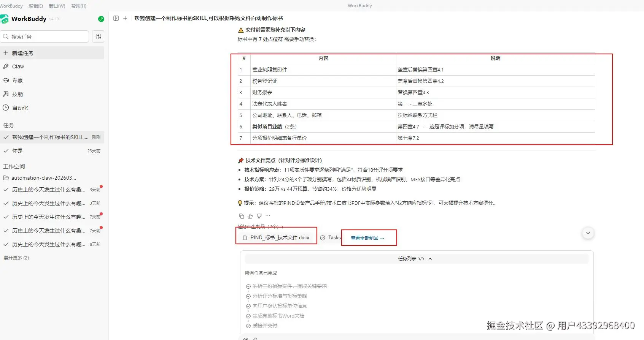Collapse the sidebar with the panel toggle icon

click(116, 18)
